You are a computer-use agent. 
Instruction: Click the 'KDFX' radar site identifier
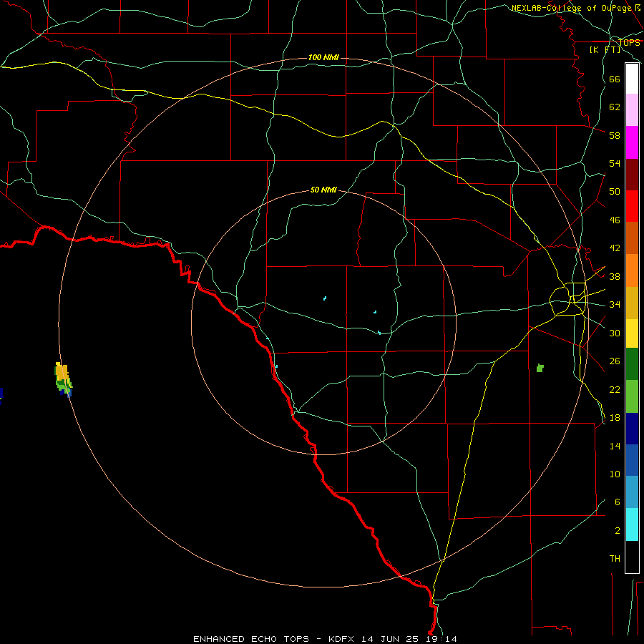[x=343, y=639]
